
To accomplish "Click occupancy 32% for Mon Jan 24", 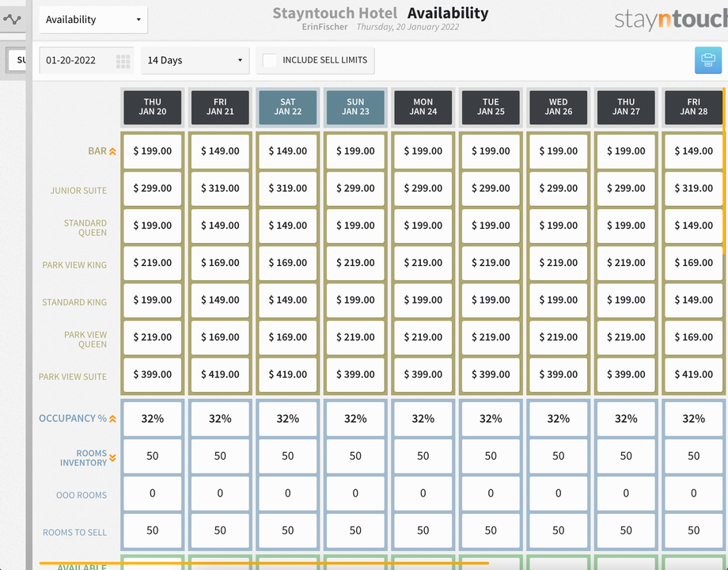I will tap(423, 419).
